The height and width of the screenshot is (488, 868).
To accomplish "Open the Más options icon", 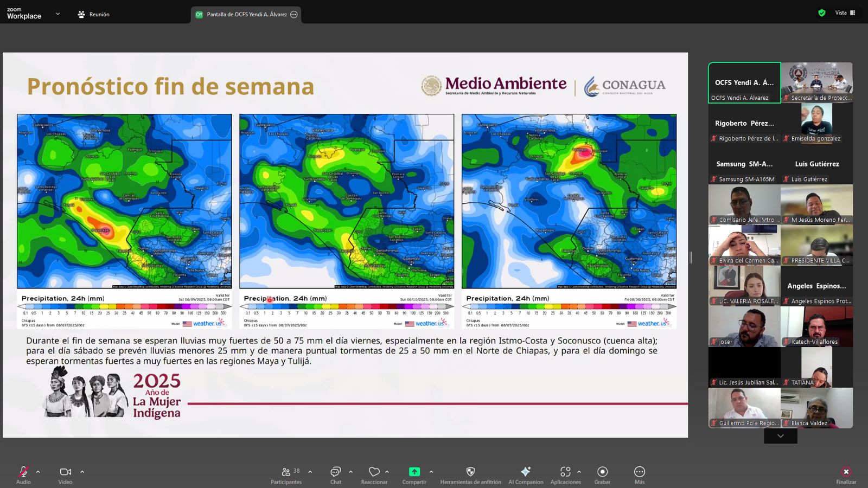I will point(640,472).
